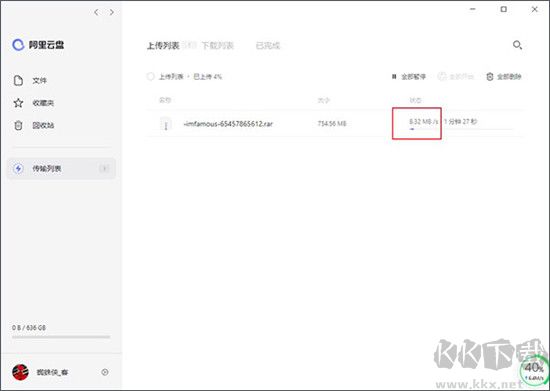This screenshot has height=391, width=550.
Task: Switch to the 下载列表 tab
Action: pos(217,46)
